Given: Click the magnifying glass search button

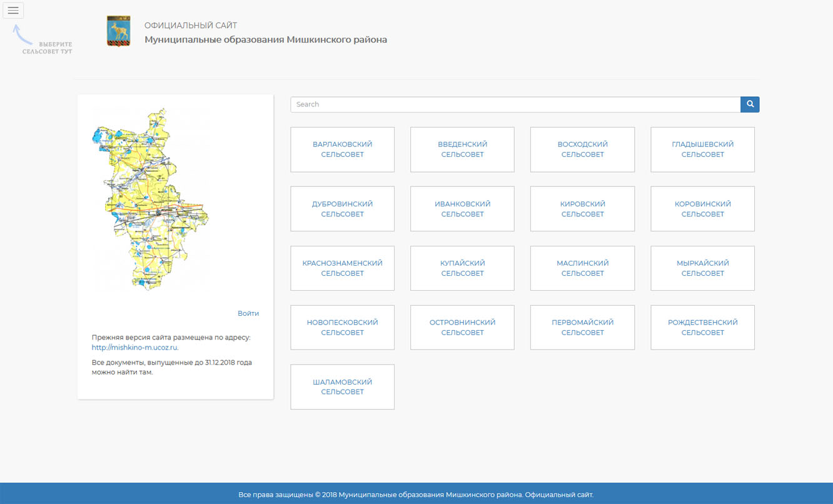Looking at the screenshot, I should 750,104.
